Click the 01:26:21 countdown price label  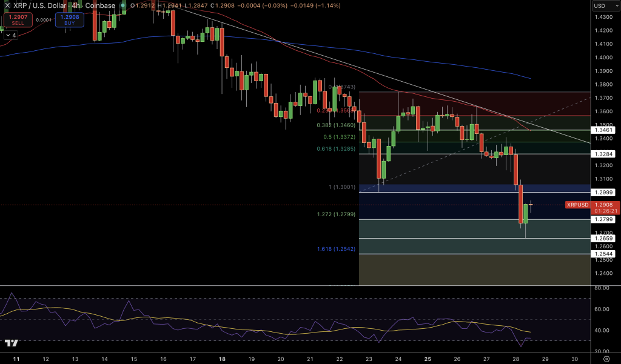tap(606, 211)
